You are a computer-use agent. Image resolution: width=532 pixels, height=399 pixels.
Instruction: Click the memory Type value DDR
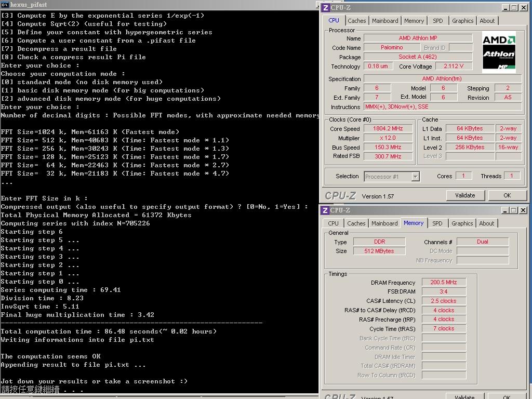pyautogui.click(x=379, y=242)
